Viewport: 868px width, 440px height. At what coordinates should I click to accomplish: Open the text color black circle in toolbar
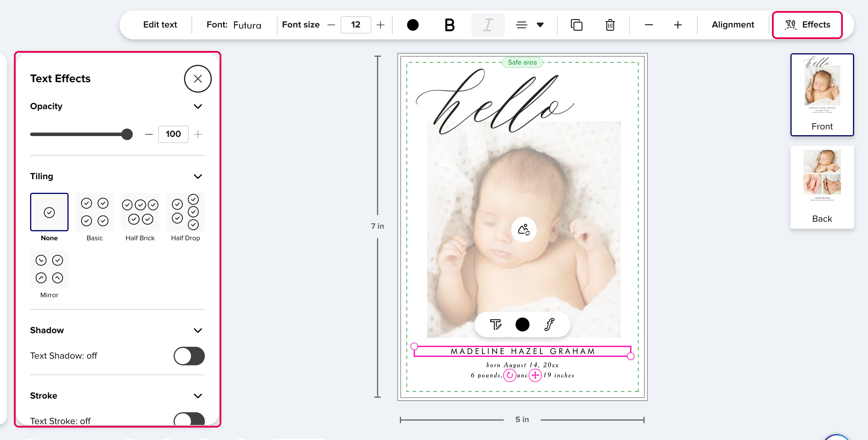click(x=412, y=25)
